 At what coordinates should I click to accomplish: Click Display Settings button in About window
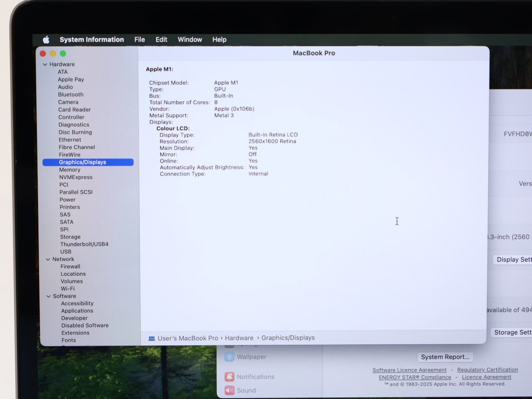tap(513, 260)
